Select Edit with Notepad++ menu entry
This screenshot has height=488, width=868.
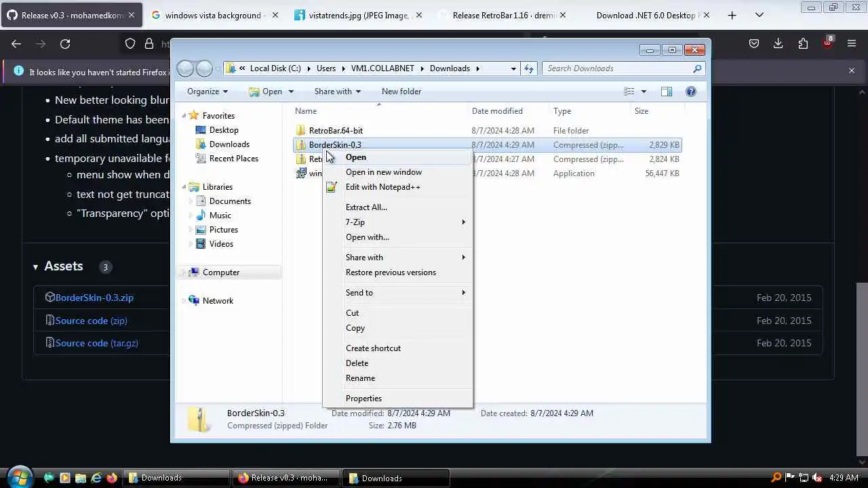coord(397,187)
